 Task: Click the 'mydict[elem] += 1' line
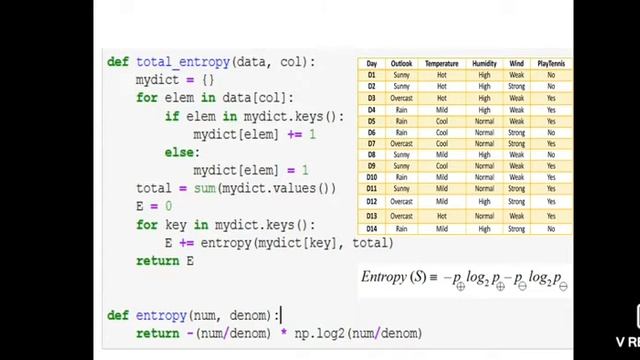(254, 134)
